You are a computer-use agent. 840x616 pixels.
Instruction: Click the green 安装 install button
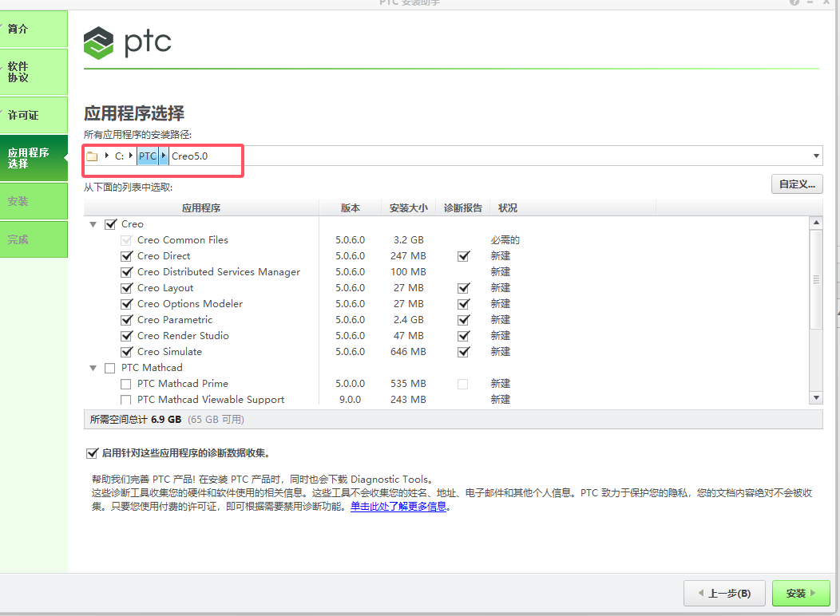point(801,594)
